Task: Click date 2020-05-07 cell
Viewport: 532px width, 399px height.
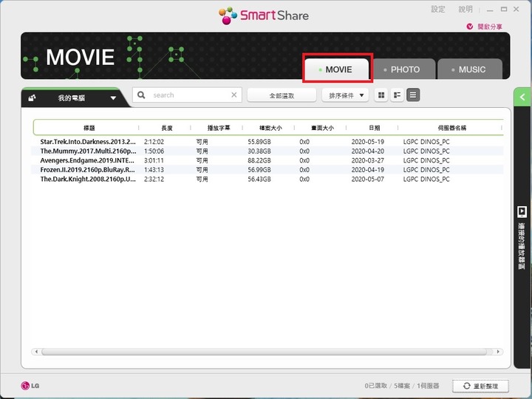Action: coord(367,179)
